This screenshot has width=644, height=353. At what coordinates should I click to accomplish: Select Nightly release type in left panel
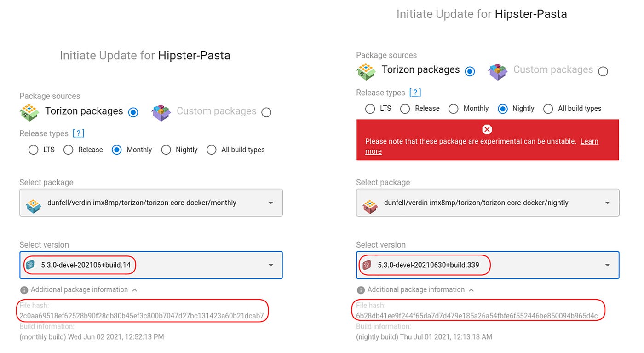(x=166, y=150)
